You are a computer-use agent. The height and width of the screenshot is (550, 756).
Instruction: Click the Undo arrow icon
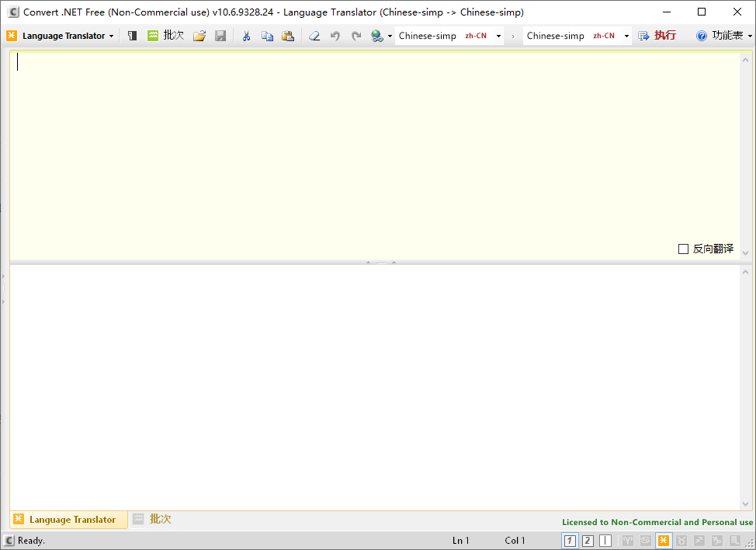[335, 36]
